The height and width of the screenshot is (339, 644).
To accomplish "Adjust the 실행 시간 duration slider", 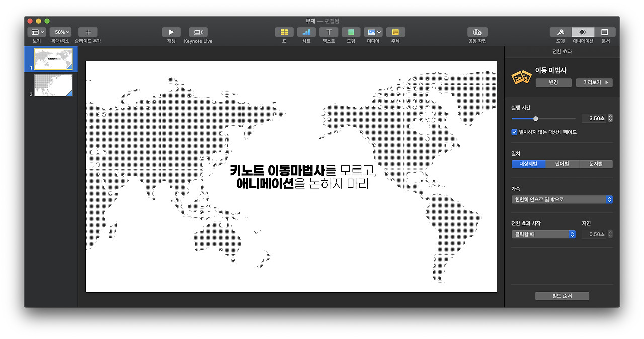I will click(x=543, y=119).
